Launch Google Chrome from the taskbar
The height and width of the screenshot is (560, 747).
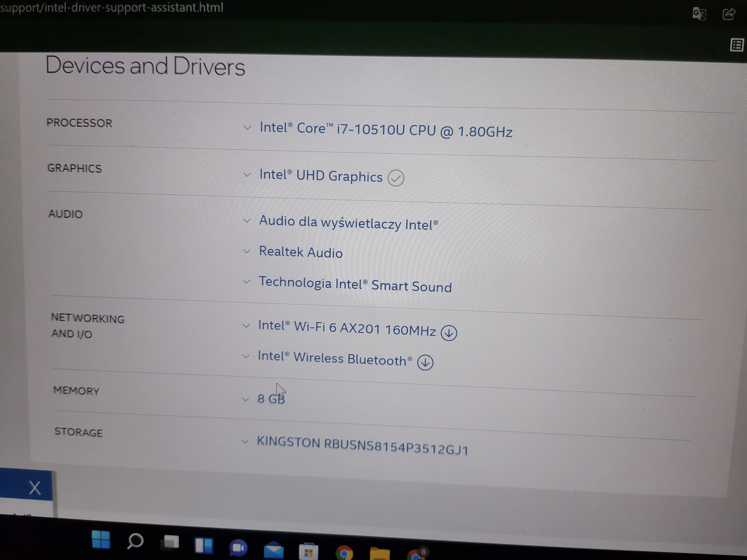click(344, 553)
